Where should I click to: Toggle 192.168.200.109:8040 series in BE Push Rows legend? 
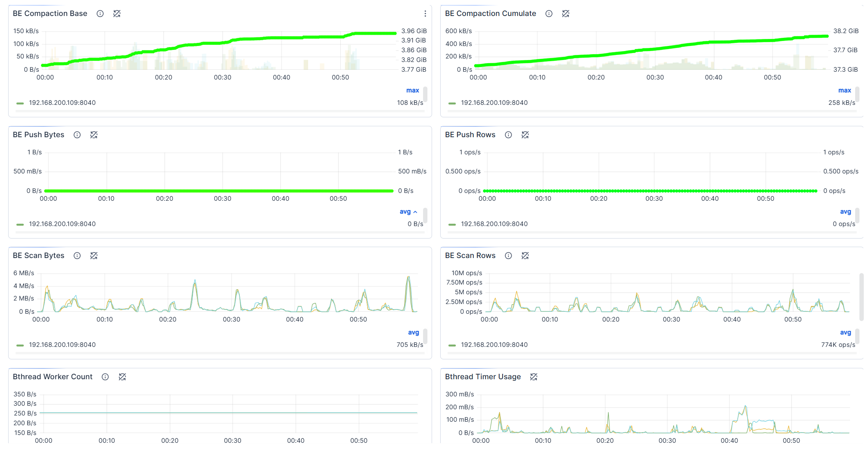(494, 224)
